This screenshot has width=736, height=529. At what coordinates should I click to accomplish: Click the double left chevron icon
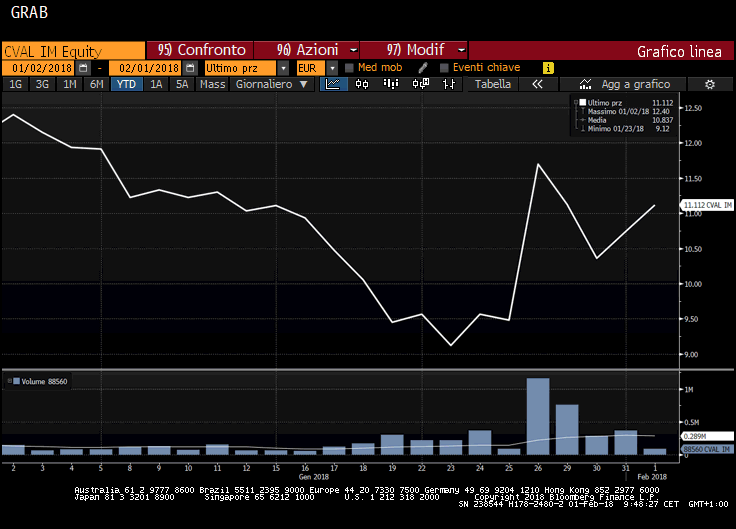[537, 84]
